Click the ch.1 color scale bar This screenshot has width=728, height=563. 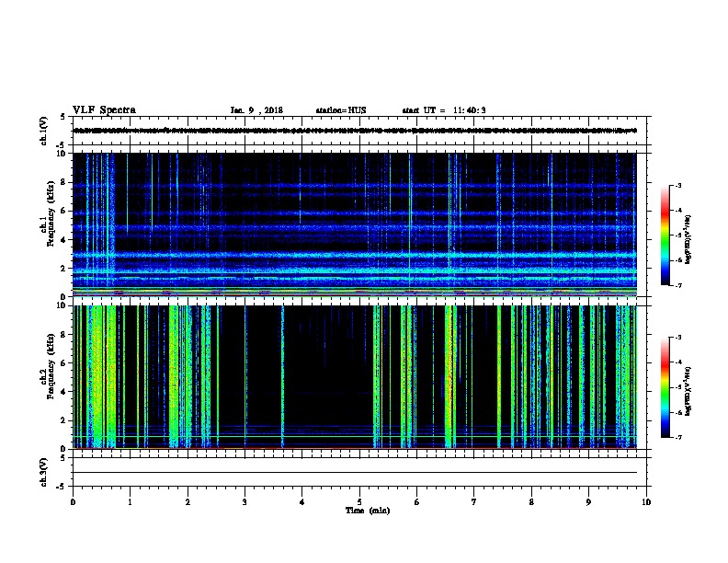point(665,236)
